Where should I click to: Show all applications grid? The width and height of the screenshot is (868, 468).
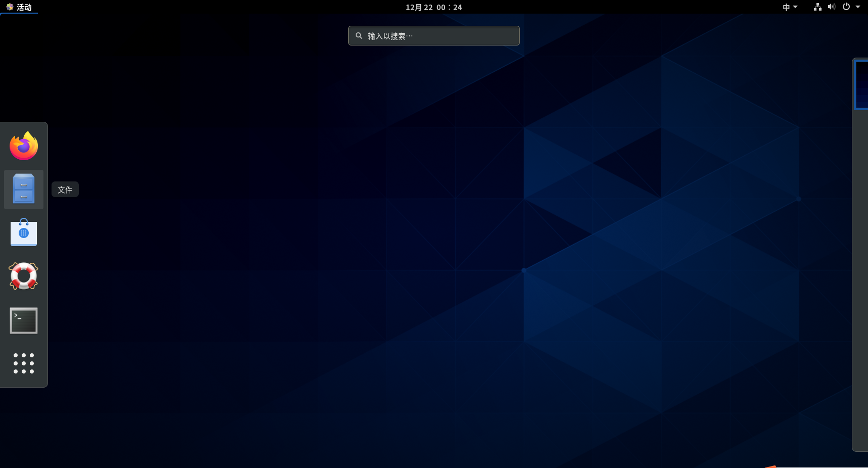point(23,363)
